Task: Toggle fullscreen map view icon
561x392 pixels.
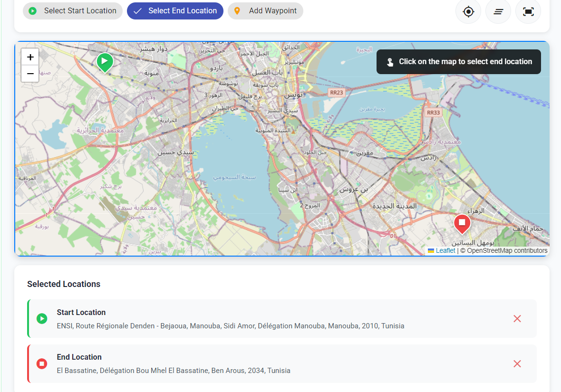Action: pos(528,11)
